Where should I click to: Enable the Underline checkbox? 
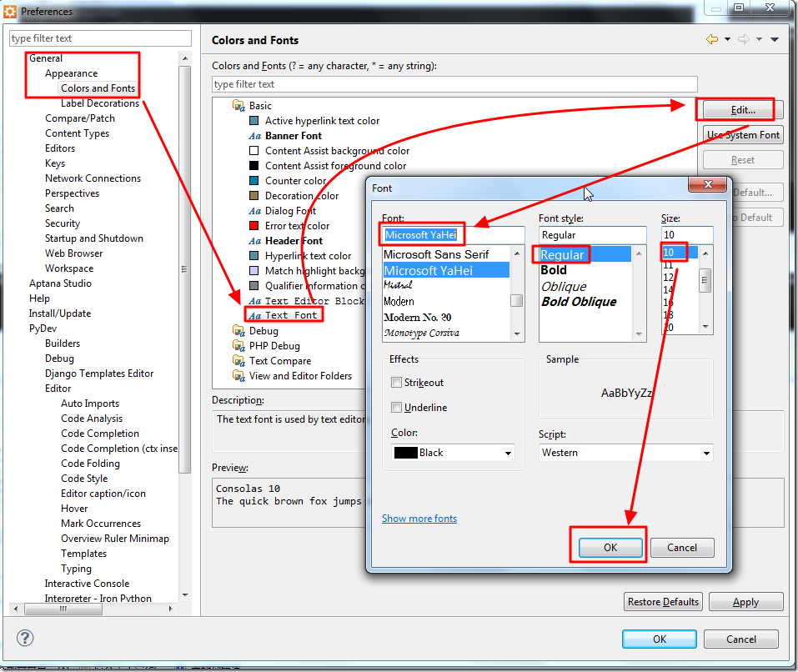[396, 407]
